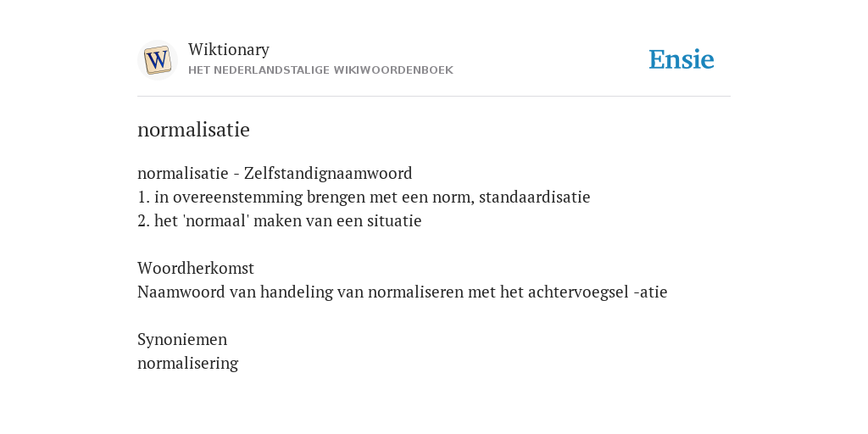This screenshot has width=868, height=434.
Task: Click the horizontal divider below the header
Action: pyautogui.click(x=434, y=97)
